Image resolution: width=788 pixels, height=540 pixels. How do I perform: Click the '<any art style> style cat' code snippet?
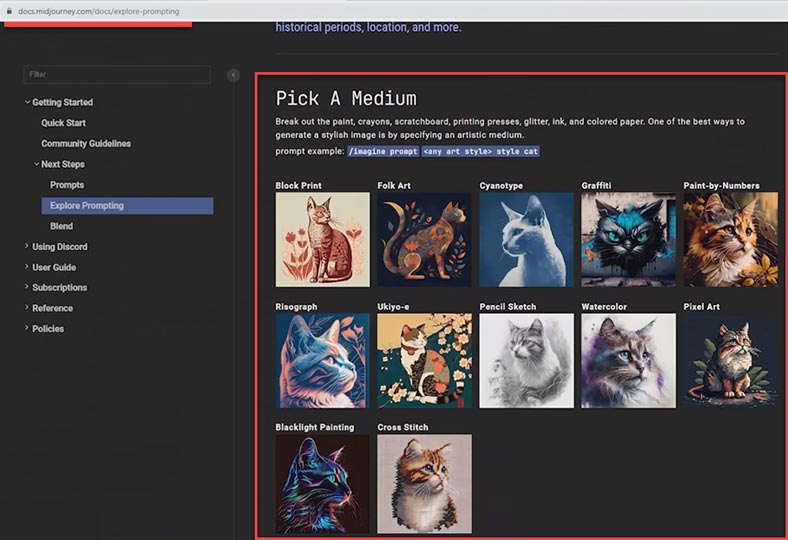point(480,151)
